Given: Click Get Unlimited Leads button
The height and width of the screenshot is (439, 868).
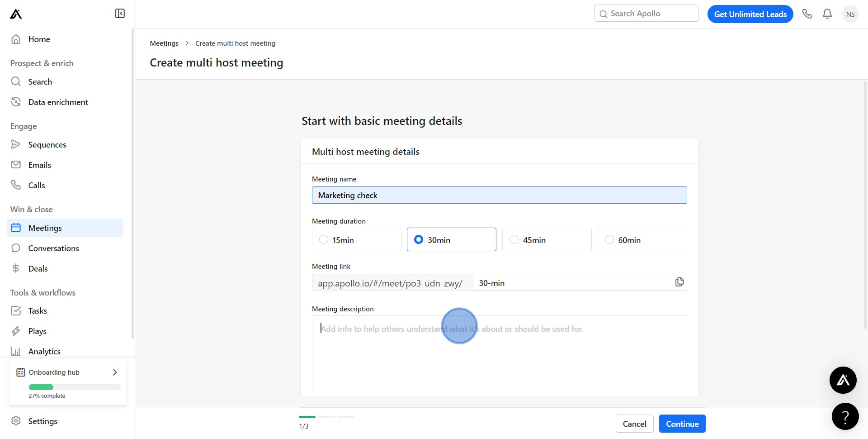Looking at the screenshot, I should tap(750, 14).
